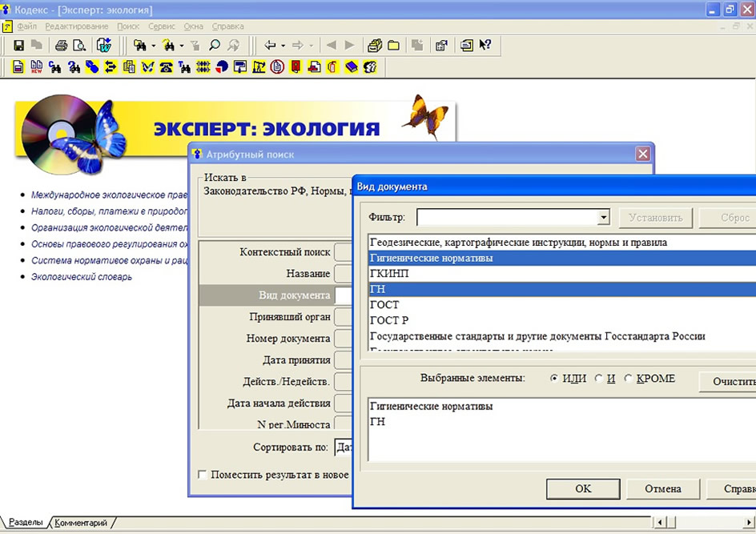The image size is (756, 534).
Task: Click the binoculars attribute search icon
Action: 140,46
